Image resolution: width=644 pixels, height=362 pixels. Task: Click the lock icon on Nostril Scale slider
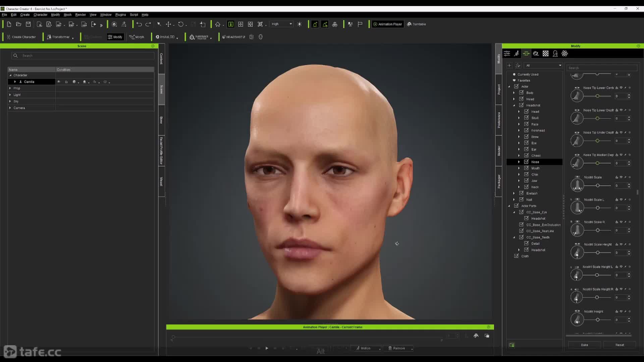coord(616,177)
